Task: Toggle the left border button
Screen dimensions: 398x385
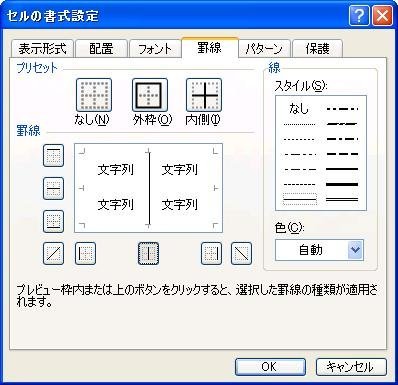Action: pyautogui.click(x=85, y=253)
